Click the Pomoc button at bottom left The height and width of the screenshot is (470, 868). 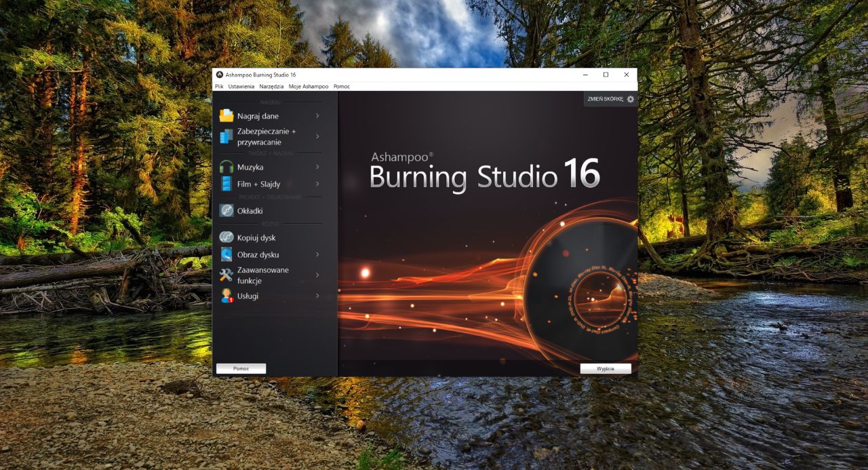241,368
